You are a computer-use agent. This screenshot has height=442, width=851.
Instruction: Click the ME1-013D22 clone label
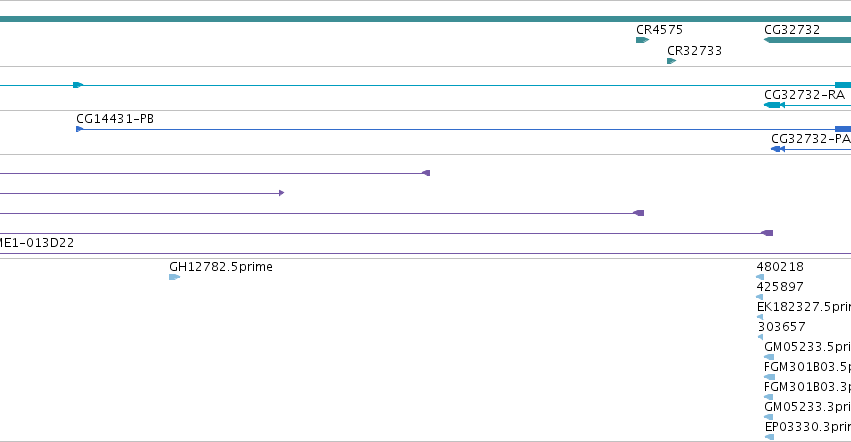37,243
